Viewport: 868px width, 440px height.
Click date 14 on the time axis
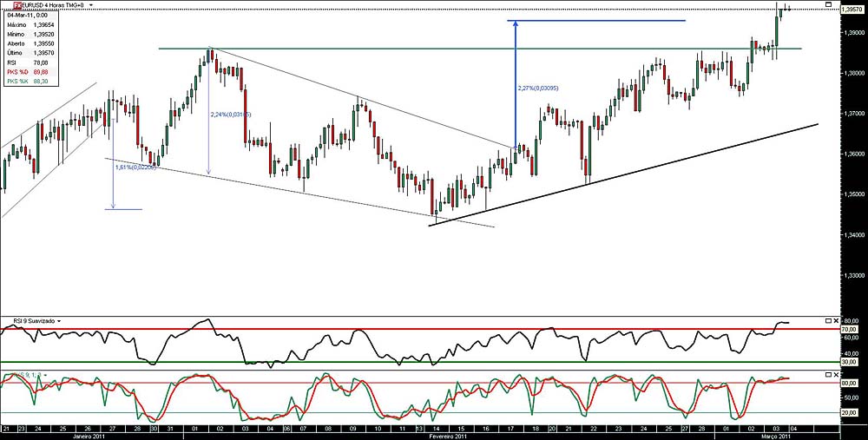pyautogui.click(x=435, y=429)
